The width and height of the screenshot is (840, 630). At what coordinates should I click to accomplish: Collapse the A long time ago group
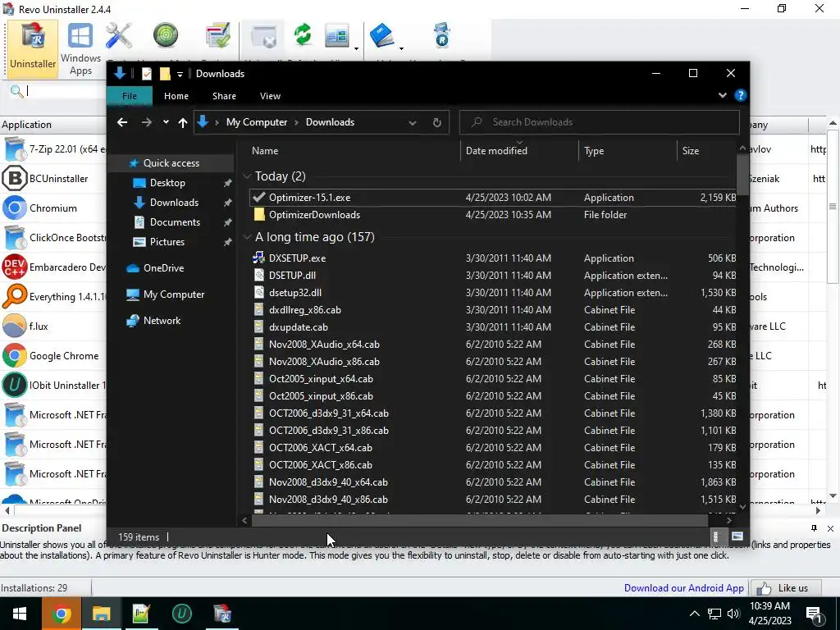(248, 237)
